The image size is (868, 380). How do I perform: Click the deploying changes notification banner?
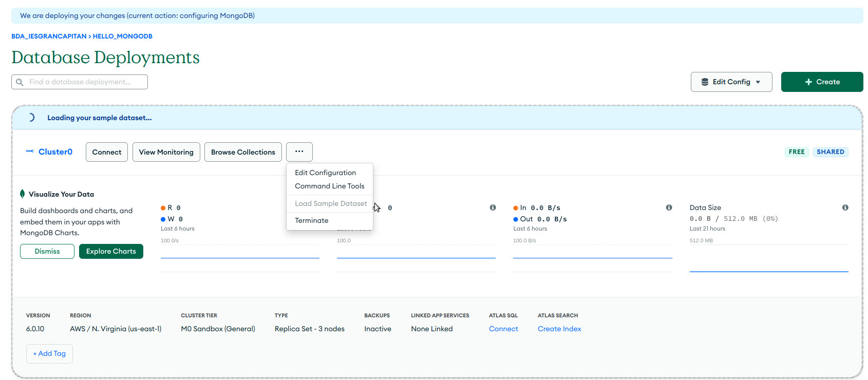pyautogui.click(x=437, y=15)
